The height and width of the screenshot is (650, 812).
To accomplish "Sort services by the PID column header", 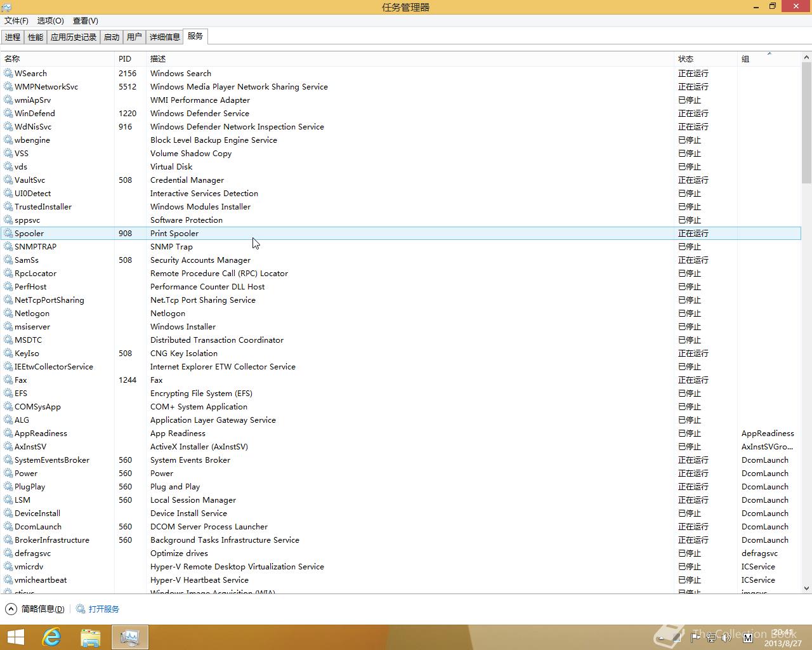I will coord(130,58).
